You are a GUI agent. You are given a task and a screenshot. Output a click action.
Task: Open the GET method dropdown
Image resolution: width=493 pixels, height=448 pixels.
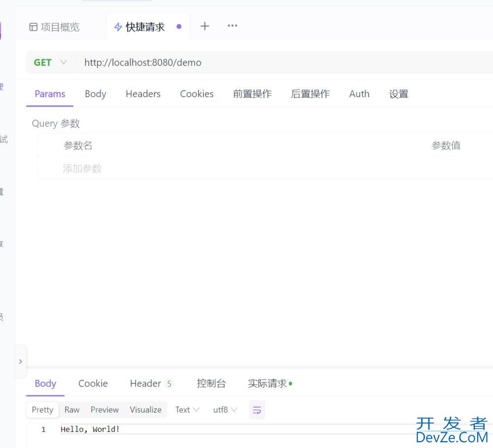click(51, 63)
